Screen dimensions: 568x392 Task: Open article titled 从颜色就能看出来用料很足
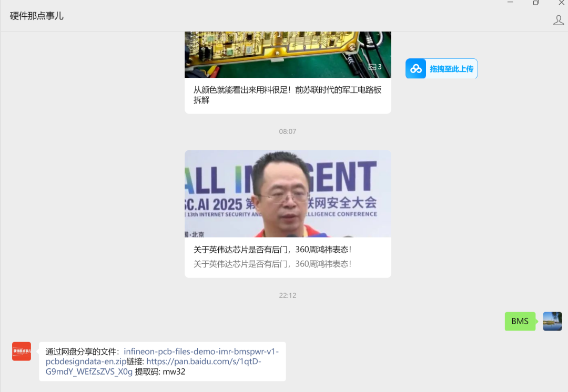pyautogui.click(x=287, y=95)
